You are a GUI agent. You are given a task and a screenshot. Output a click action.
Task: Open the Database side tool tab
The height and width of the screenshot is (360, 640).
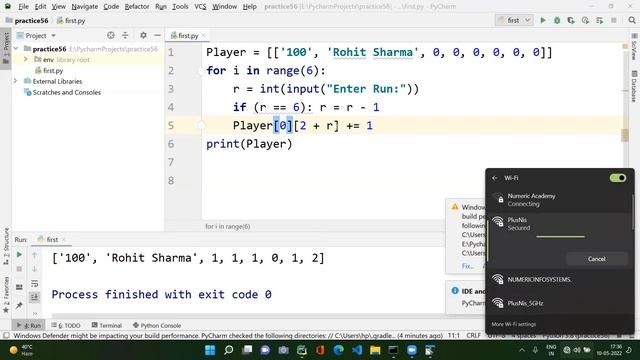click(x=634, y=86)
